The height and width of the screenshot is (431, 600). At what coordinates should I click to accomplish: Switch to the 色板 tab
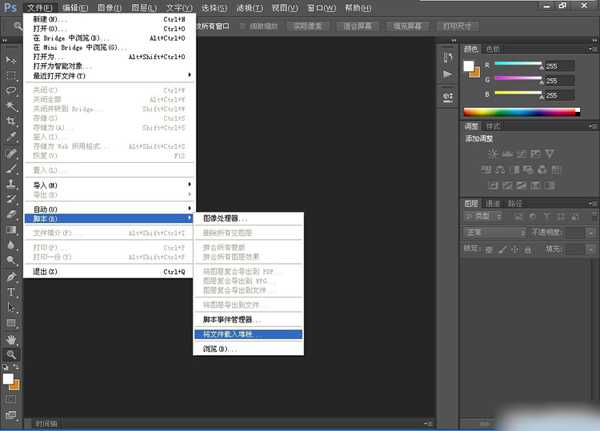click(493, 48)
